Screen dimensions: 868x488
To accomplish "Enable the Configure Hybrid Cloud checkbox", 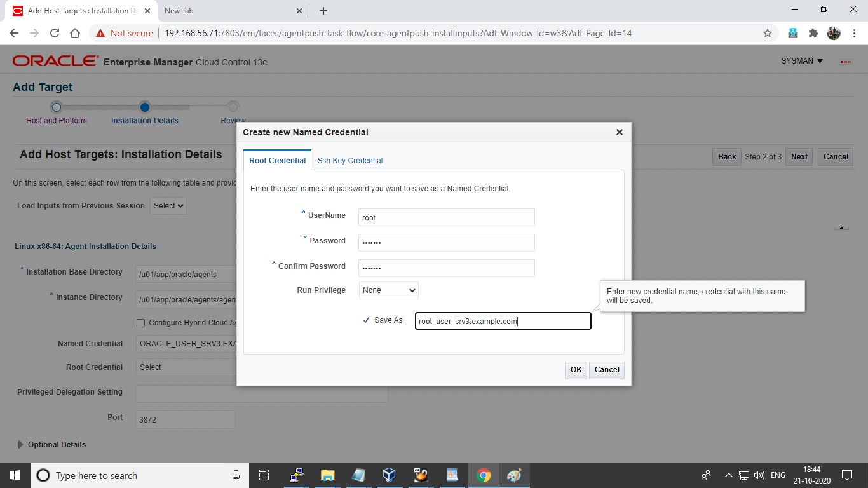I will (140, 323).
